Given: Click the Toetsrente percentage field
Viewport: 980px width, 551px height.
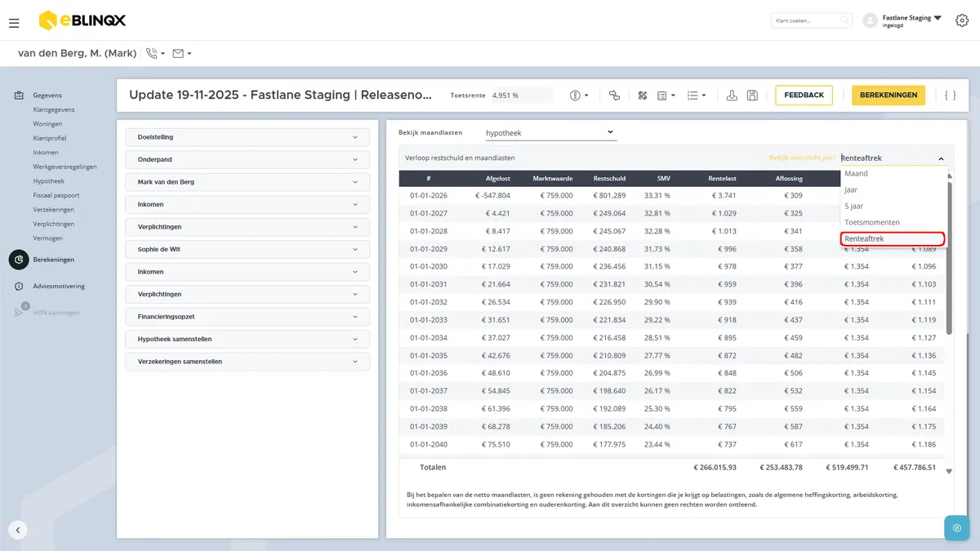Looking at the screenshot, I should [520, 96].
